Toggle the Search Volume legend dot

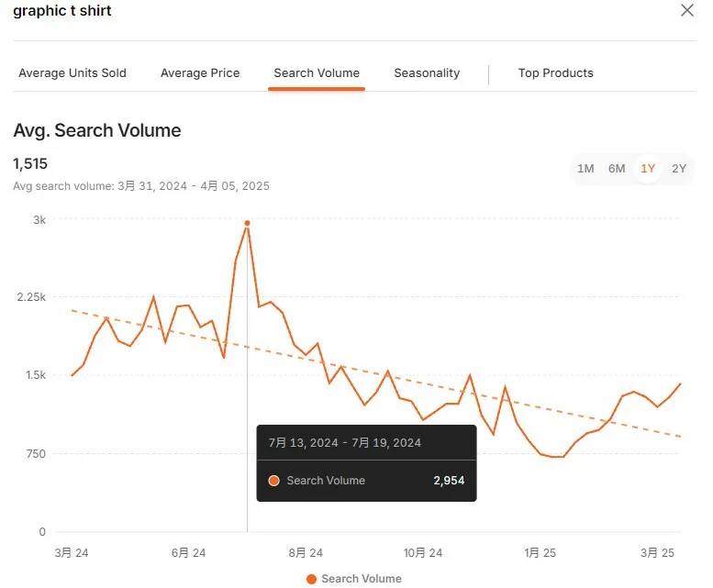(311, 579)
